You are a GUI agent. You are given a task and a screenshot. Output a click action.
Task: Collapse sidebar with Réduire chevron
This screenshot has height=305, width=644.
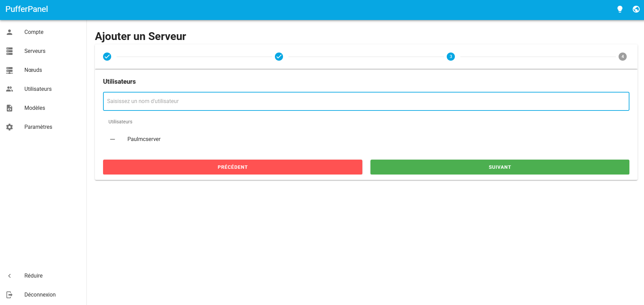coord(9,276)
